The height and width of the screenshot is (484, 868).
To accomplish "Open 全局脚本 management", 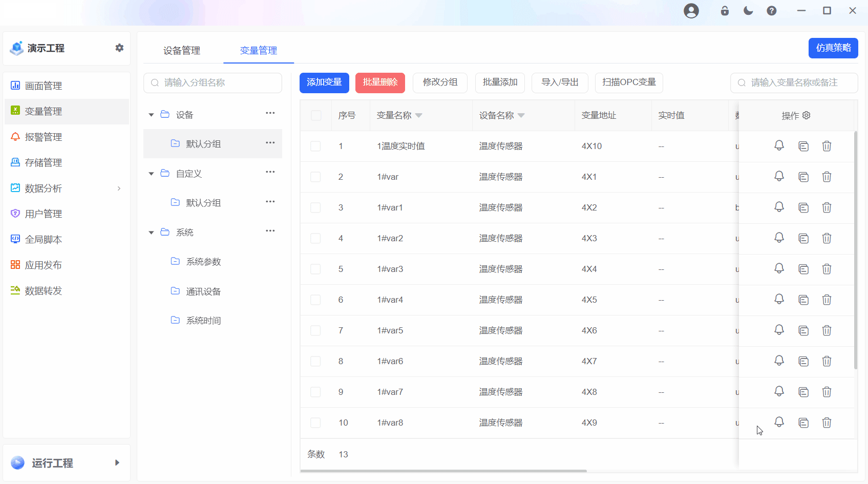I will coord(43,239).
